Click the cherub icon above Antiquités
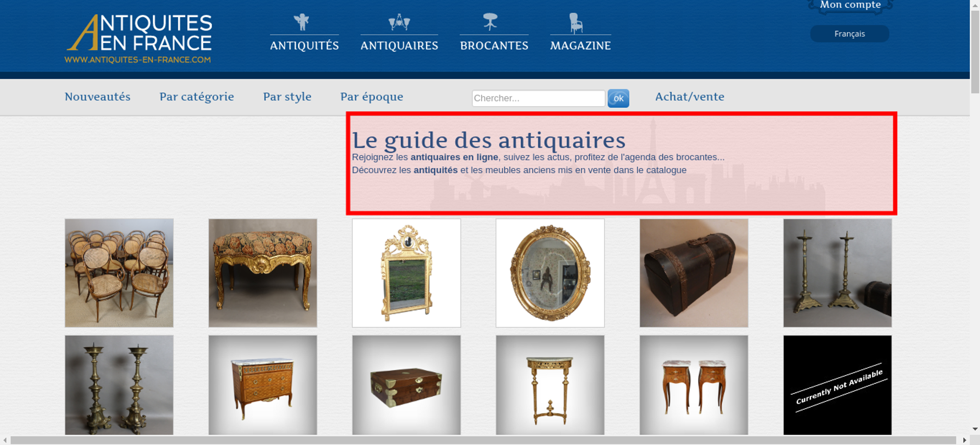The height and width of the screenshot is (445, 980). tap(301, 22)
